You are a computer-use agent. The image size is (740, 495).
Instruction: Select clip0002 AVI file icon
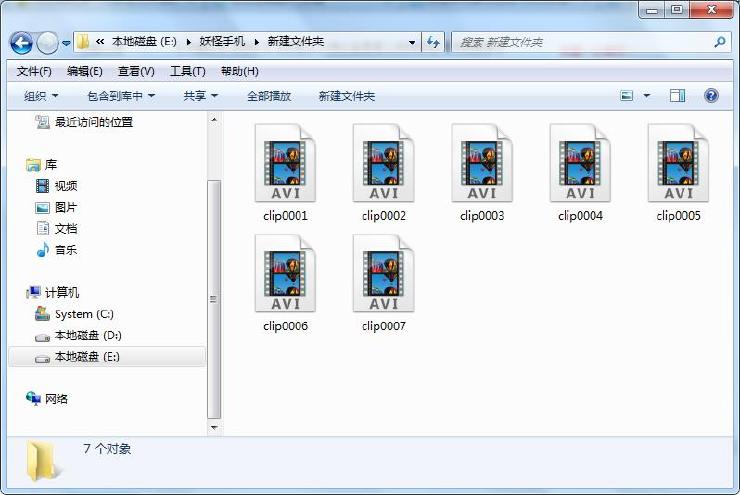383,163
